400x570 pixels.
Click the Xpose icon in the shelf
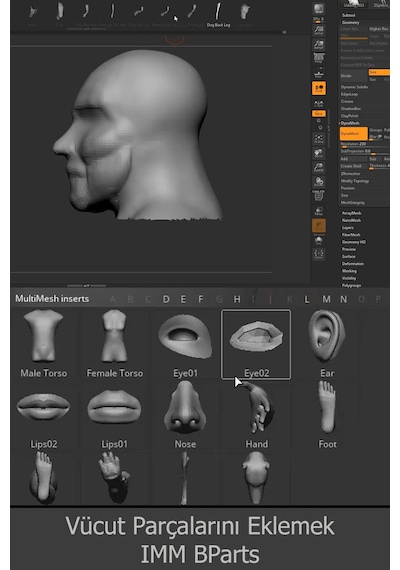319,254
